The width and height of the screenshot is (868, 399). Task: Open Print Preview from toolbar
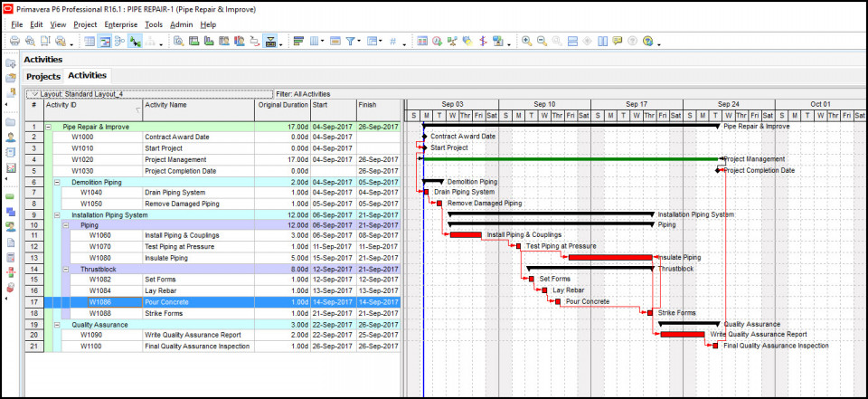pos(30,42)
